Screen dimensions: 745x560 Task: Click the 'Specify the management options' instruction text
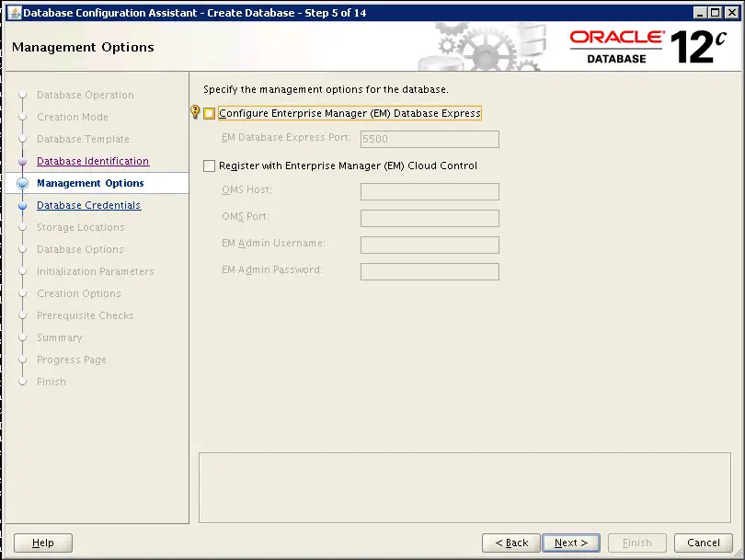[x=326, y=89]
